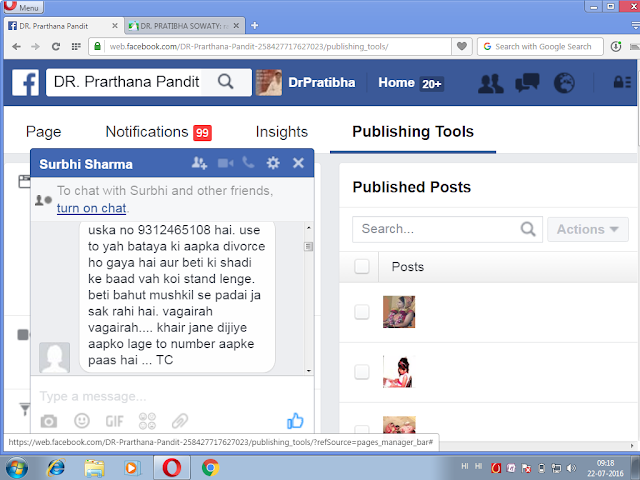Click the turn on chat link
Viewport: 640px width, 480px height.
point(91,208)
